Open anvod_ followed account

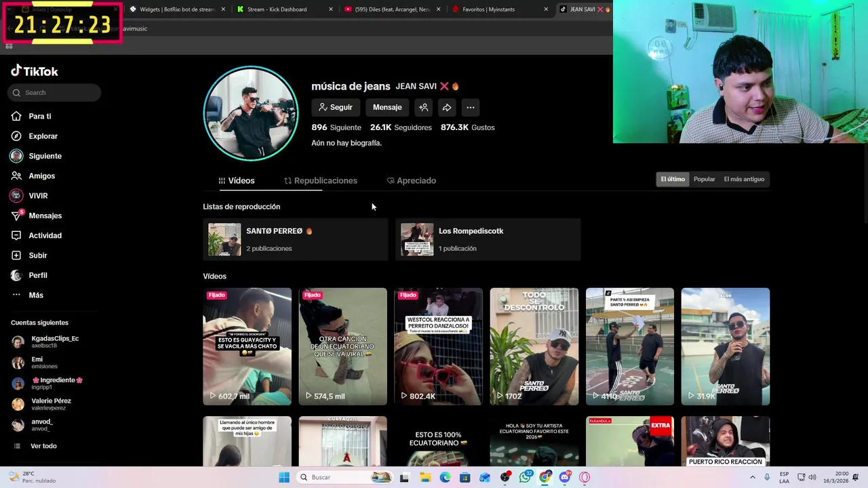click(33, 425)
